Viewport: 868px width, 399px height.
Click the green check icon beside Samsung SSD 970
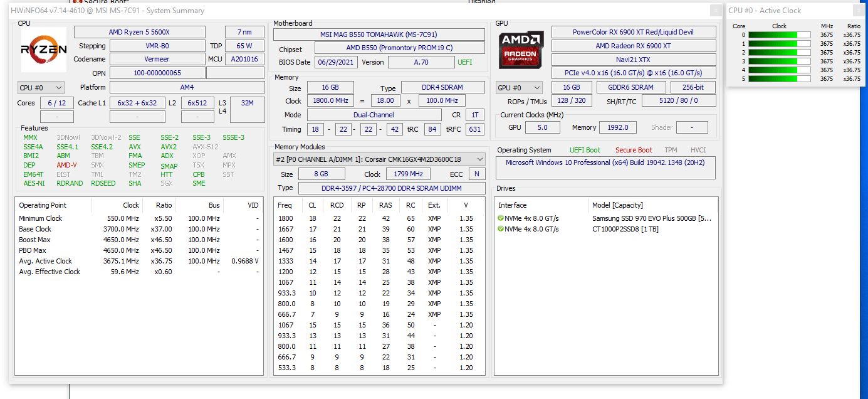501,218
